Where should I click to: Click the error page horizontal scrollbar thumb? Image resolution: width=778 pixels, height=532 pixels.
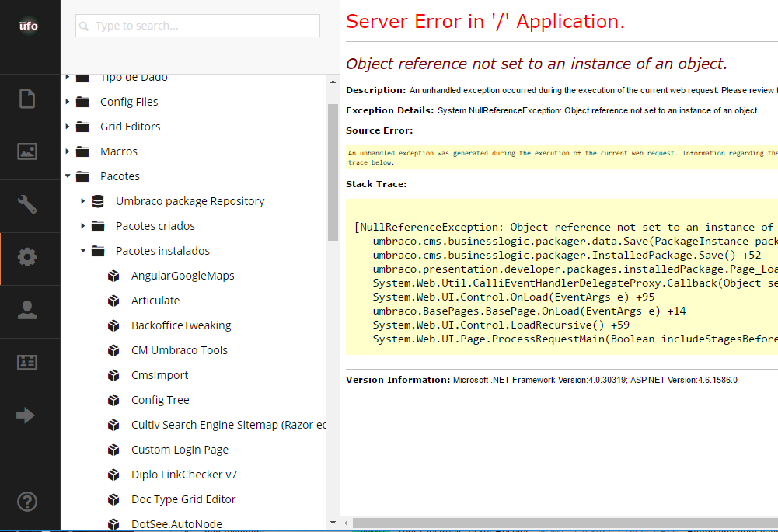[565, 523]
